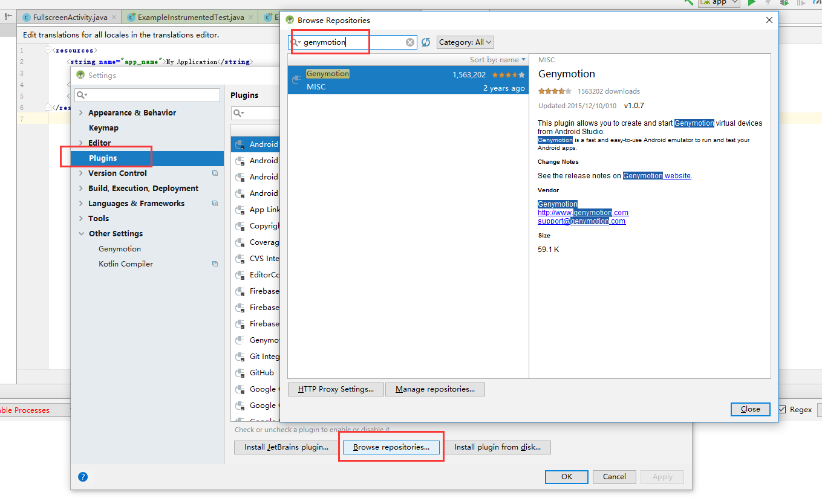The width and height of the screenshot is (822, 504).
Task: Click the Debug app bug icon
Action: (x=784, y=2)
